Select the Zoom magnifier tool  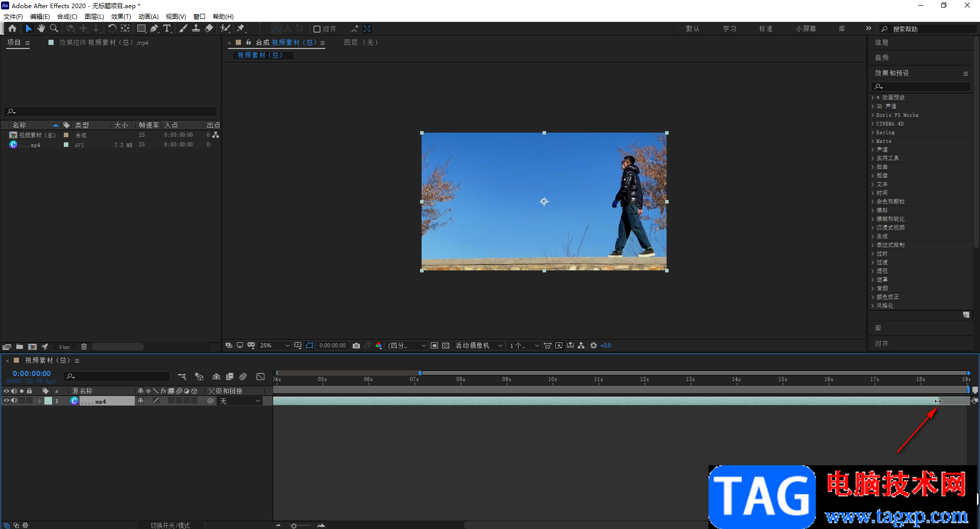point(54,29)
